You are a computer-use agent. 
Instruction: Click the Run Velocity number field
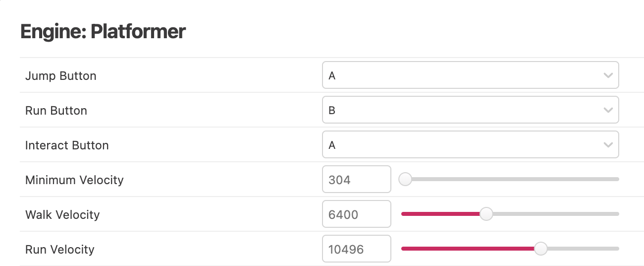tap(356, 249)
